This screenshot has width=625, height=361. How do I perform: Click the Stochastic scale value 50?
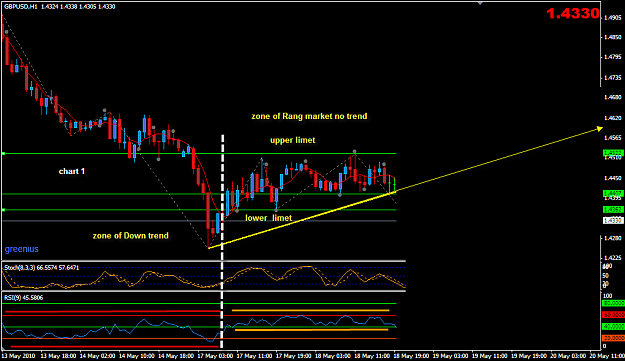click(606, 276)
